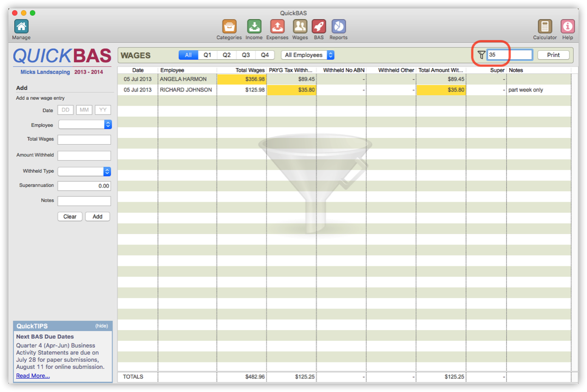The height and width of the screenshot is (392, 587).
Task: Open the Employee selection dropdown
Action: (85, 124)
